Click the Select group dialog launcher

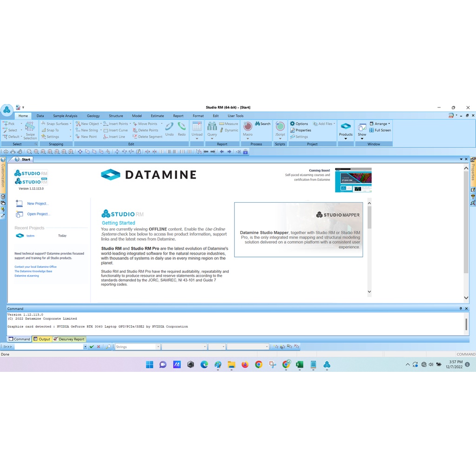pyautogui.click(x=35, y=144)
